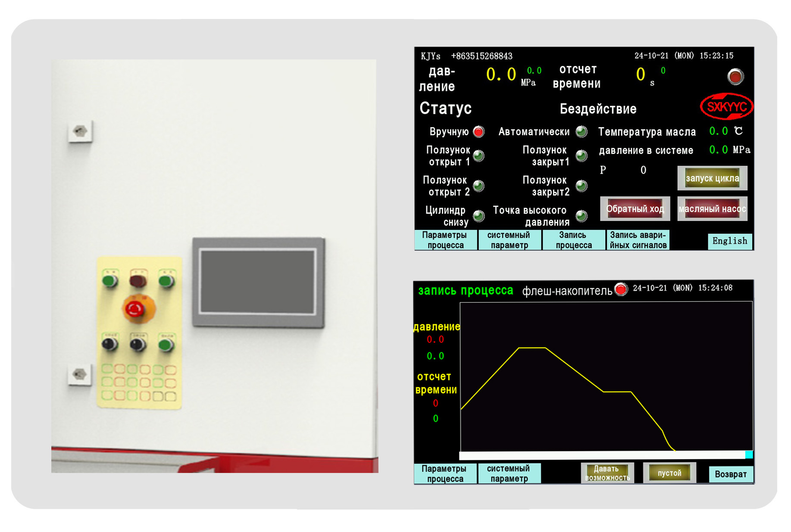Switch language with English button

click(x=729, y=241)
